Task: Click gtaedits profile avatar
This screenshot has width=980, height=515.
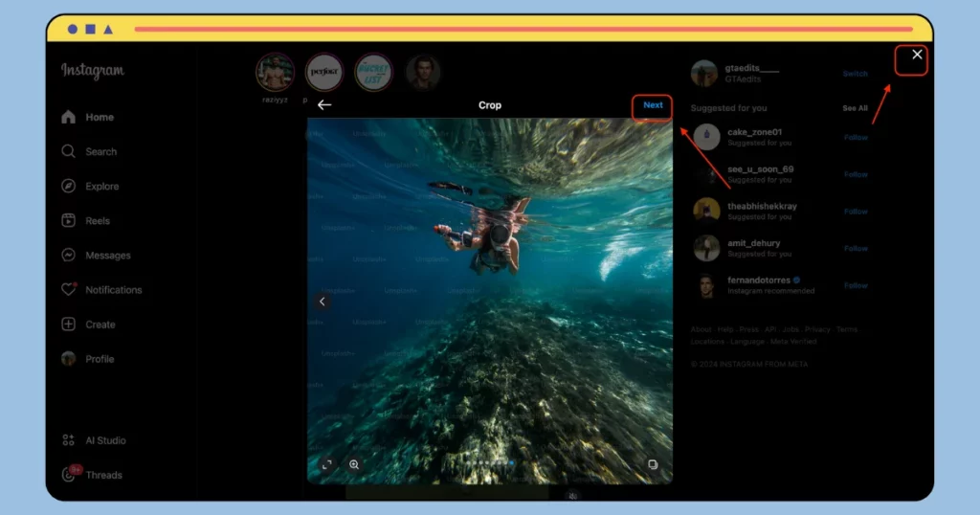Action: click(x=704, y=73)
